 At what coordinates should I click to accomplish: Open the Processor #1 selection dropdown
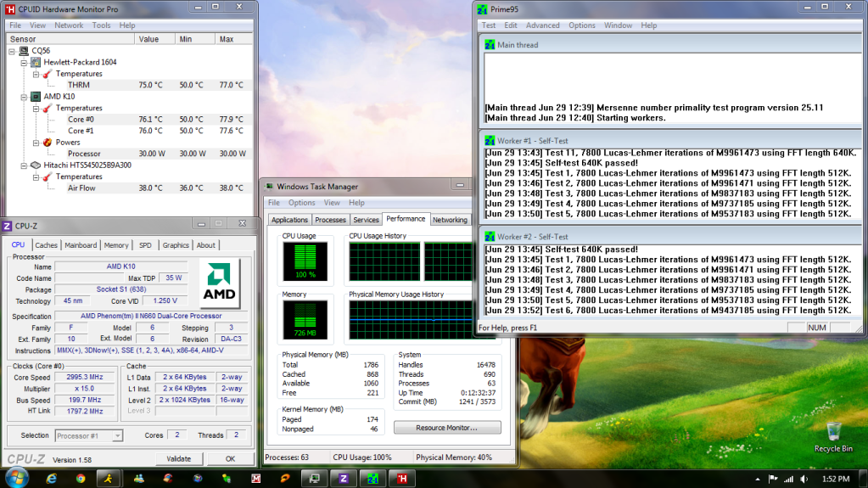pyautogui.click(x=117, y=436)
